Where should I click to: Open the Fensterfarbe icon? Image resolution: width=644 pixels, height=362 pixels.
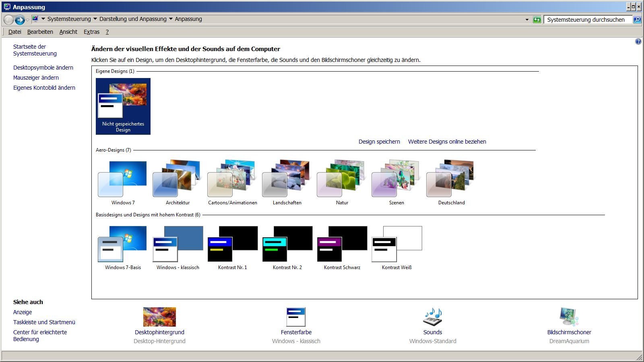coord(296,317)
